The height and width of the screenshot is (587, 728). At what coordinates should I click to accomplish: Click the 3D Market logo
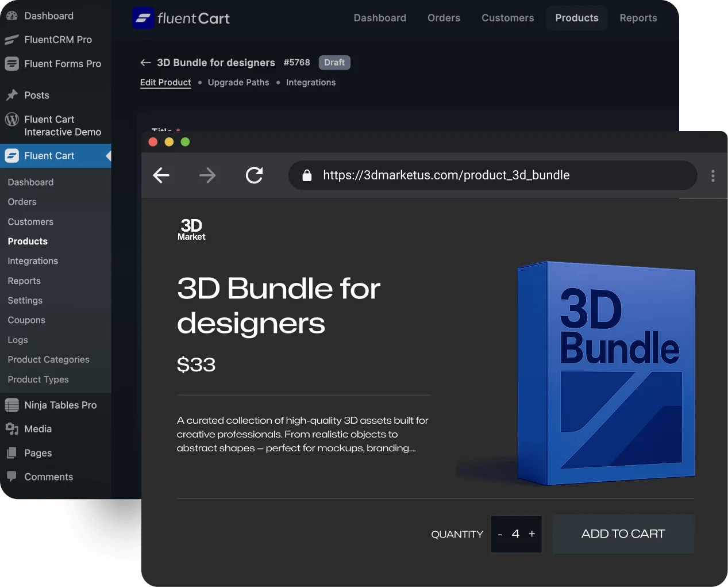[191, 229]
